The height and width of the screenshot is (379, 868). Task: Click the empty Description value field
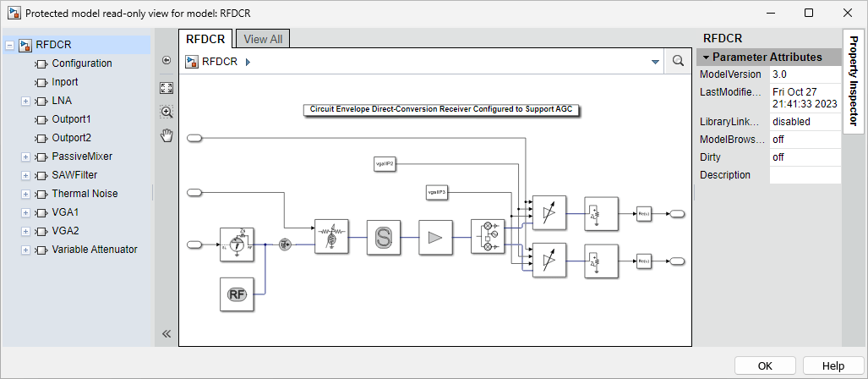[805, 174]
